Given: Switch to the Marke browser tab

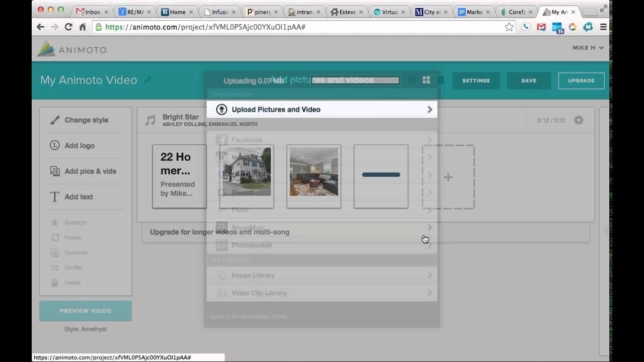Looking at the screenshot, I should (474, 12).
